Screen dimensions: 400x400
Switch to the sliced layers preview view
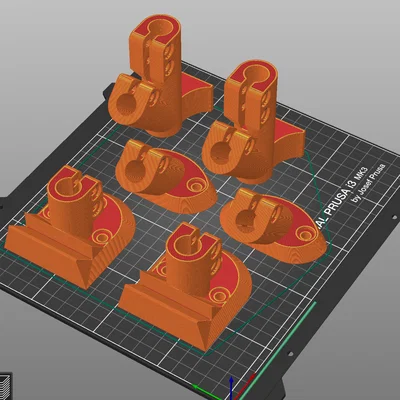pyautogui.click(x=5, y=387)
